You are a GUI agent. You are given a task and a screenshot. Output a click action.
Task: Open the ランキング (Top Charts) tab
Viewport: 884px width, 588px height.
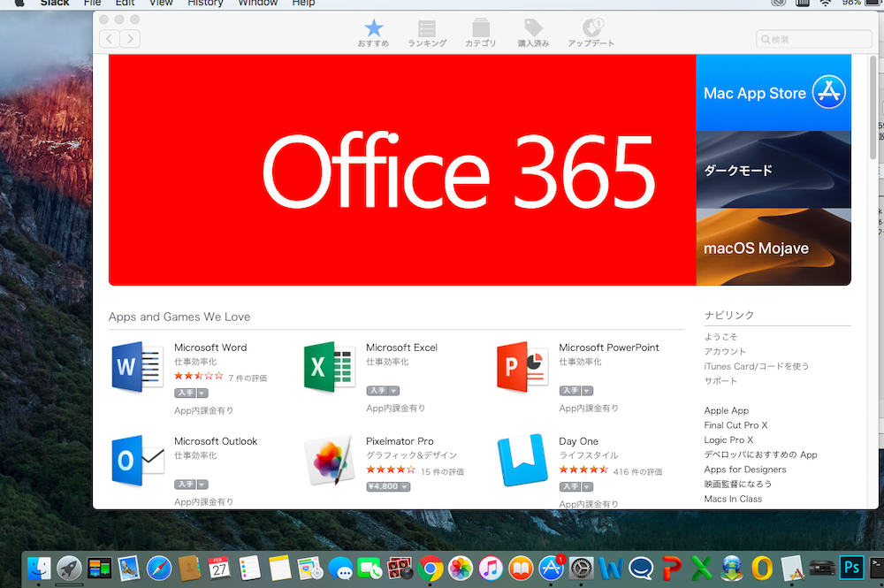(427, 33)
